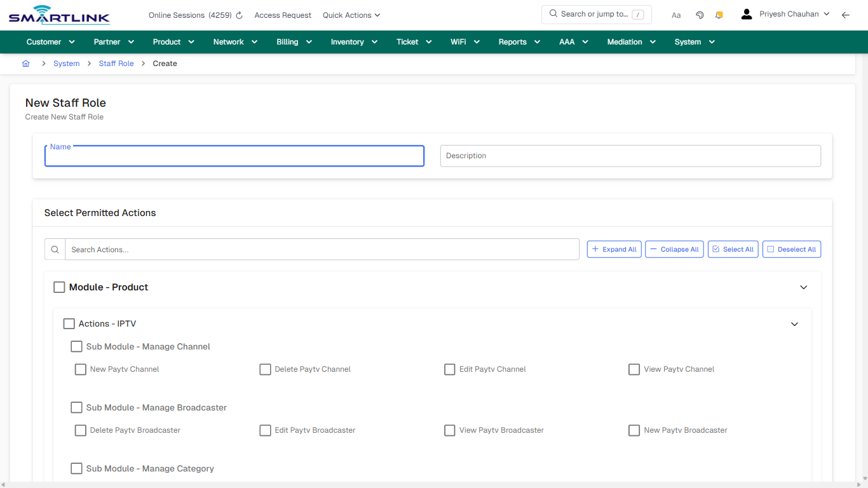
Task: Check the Module - Product checkbox
Action: click(59, 287)
